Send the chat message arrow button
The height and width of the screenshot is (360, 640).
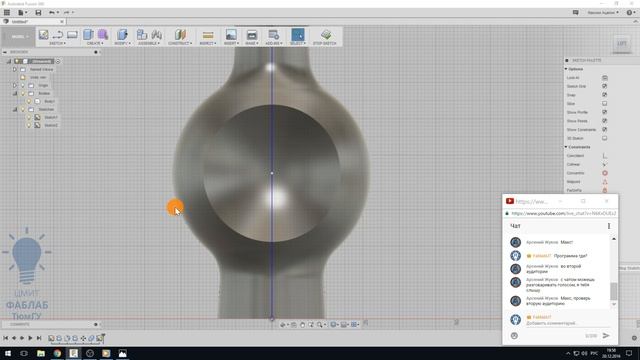coord(606,336)
